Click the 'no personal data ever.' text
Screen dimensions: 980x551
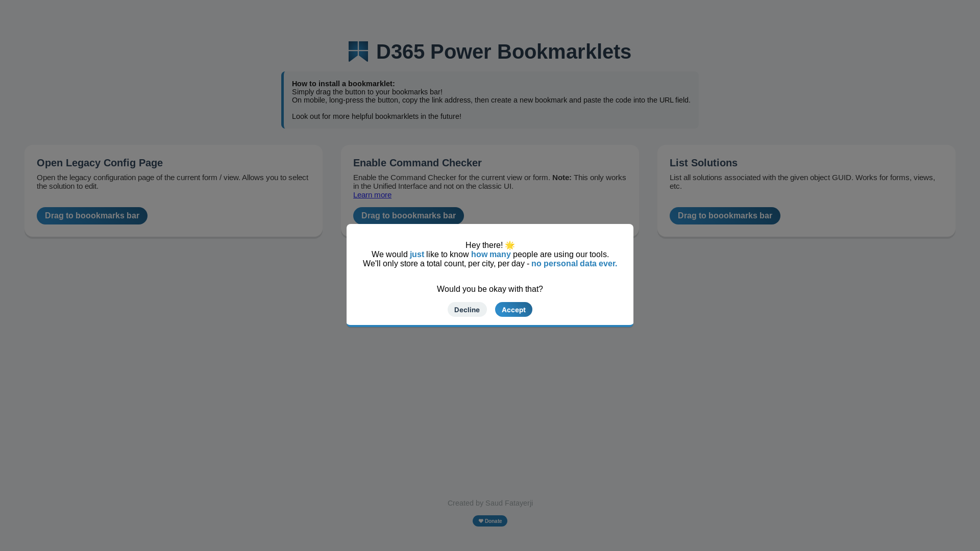(574, 264)
